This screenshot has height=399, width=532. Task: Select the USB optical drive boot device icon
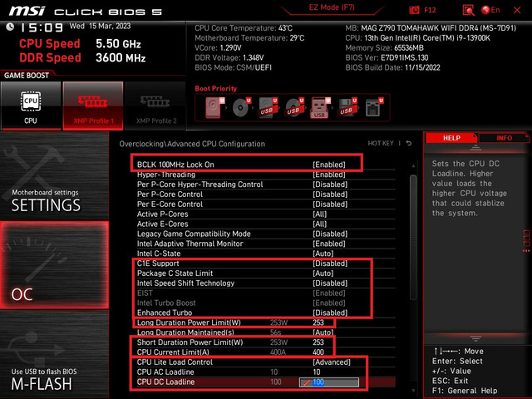[x=294, y=107]
